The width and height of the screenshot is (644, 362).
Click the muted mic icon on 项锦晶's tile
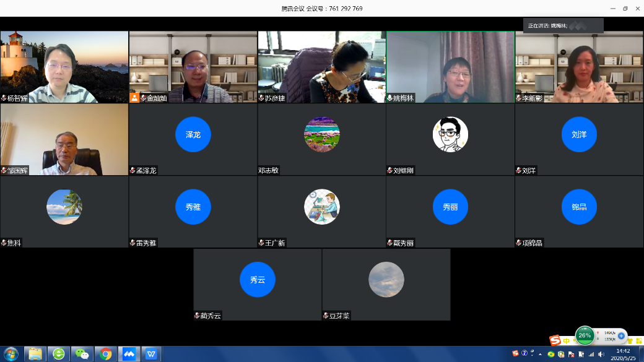[x=519, y=243]
